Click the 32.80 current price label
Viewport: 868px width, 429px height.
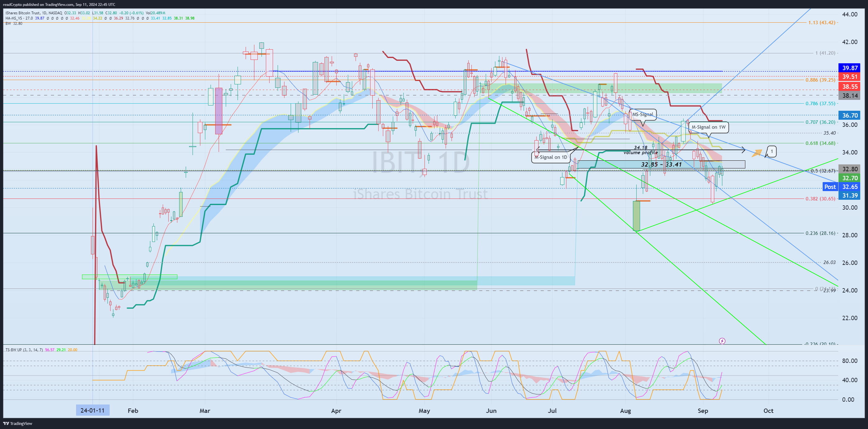(850, 169)
